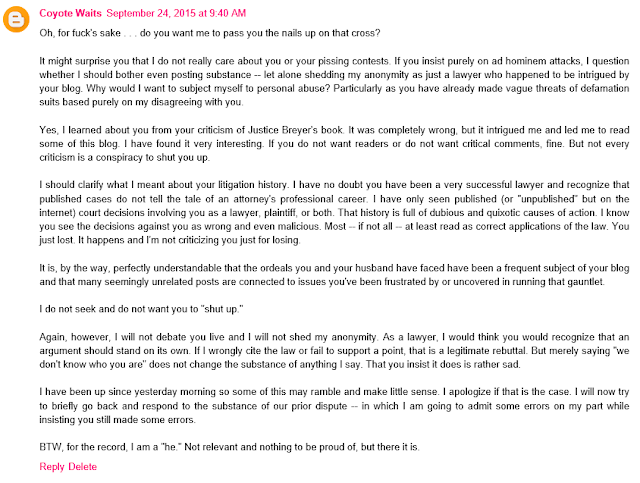Click Reply under the comment
The height and width of the screenshot is (483, 640).
point(51,466)
